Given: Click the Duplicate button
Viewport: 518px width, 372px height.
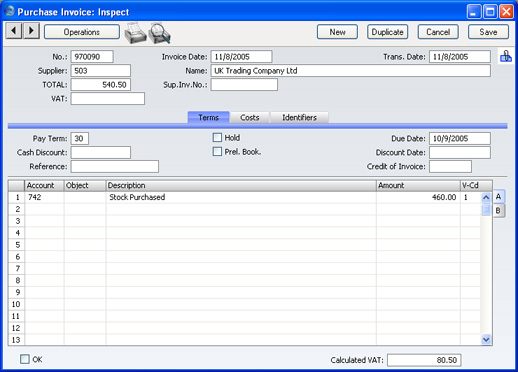Looking at the screenshot, I should pos(387,32).
